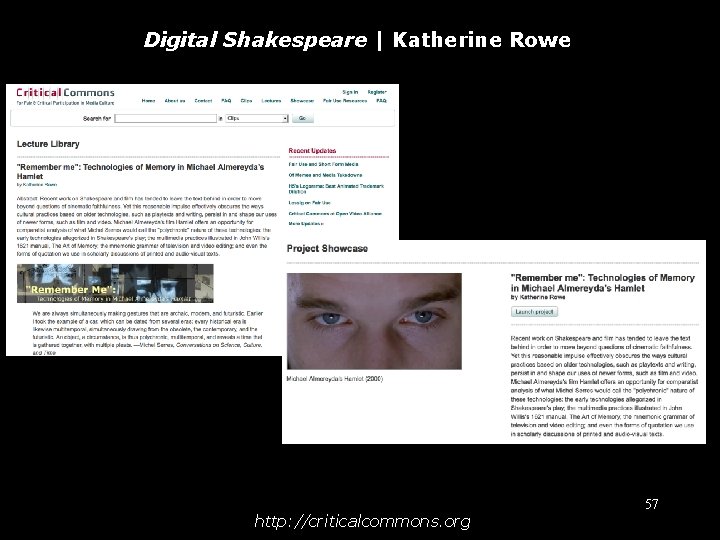
Task: Click the "Remember Me" lecture banner image
Action: click(115, 283)
